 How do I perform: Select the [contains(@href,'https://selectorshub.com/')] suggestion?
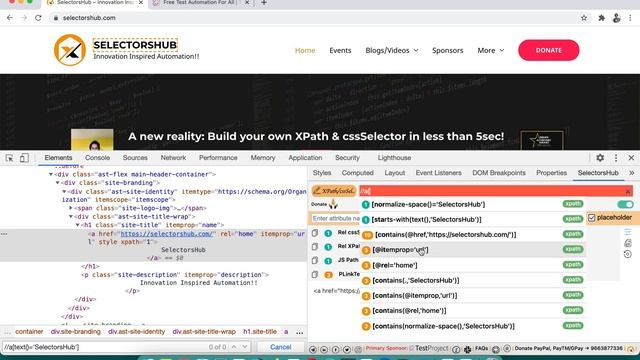(x=473, y=235)
